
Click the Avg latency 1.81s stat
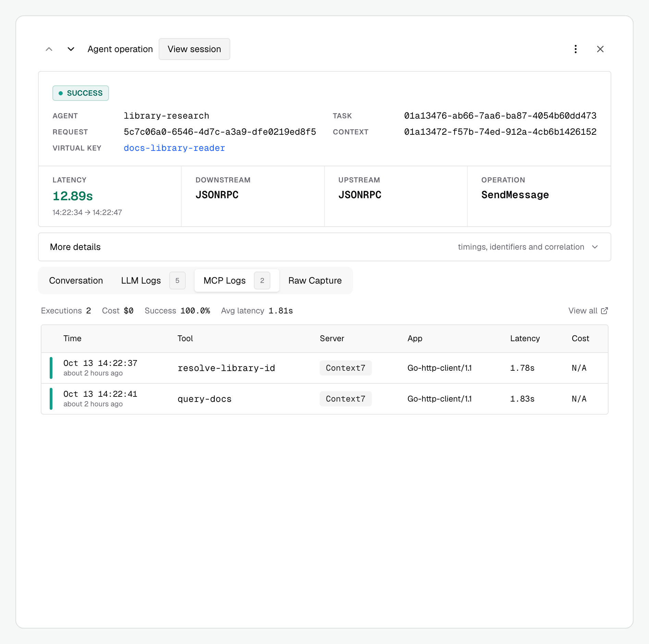point(257,311)
